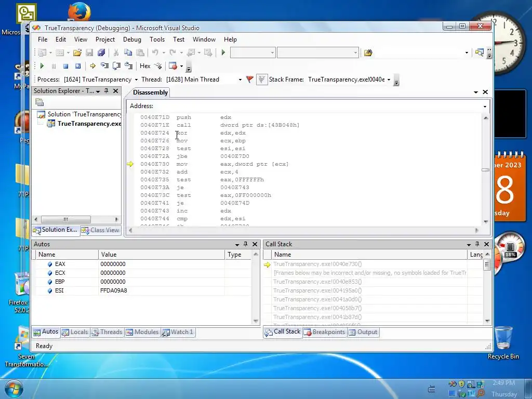This screenshot has height=399, width=532.
Task: Click Find in Files binoculars-folder icon
Action: (368, 52)
